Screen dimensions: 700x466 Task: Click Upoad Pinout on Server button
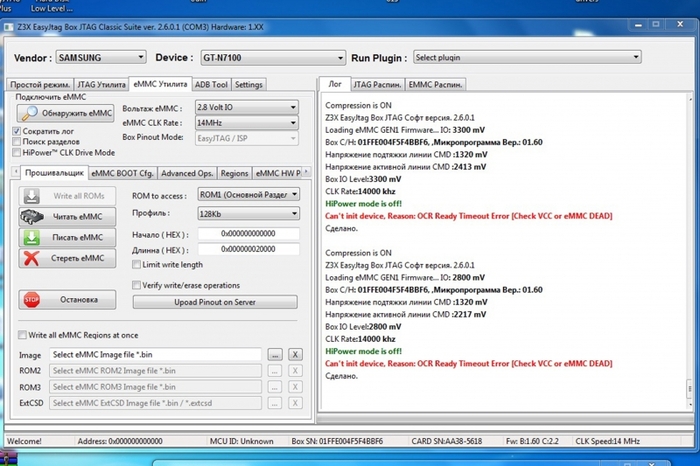click(215, 302)
